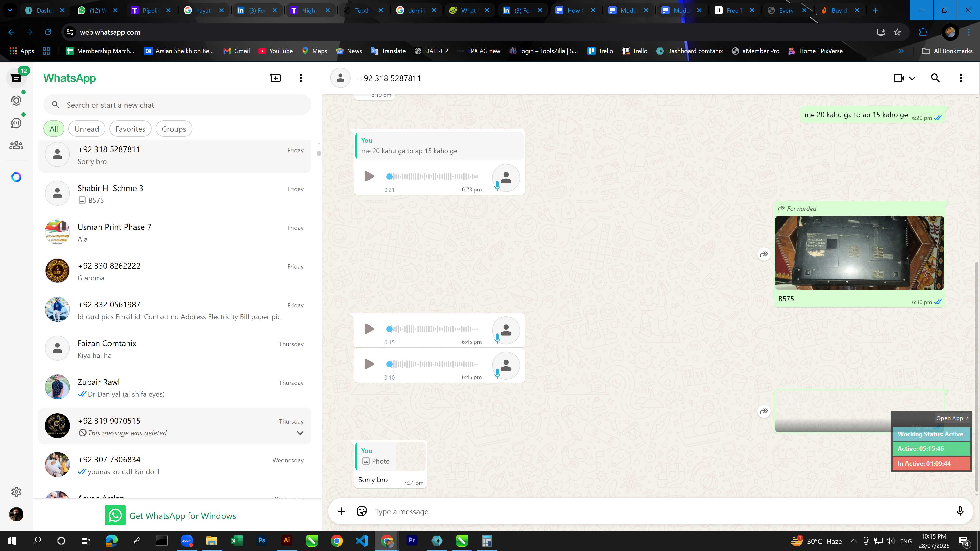Open Excel from the taskbar
Screen dimensions: 980x551
tap(237, 540)
